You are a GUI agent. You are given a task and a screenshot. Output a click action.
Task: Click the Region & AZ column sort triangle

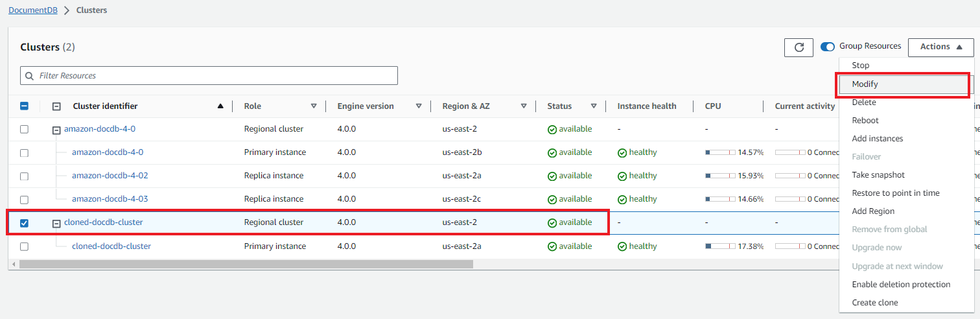(x=524, y=106)
